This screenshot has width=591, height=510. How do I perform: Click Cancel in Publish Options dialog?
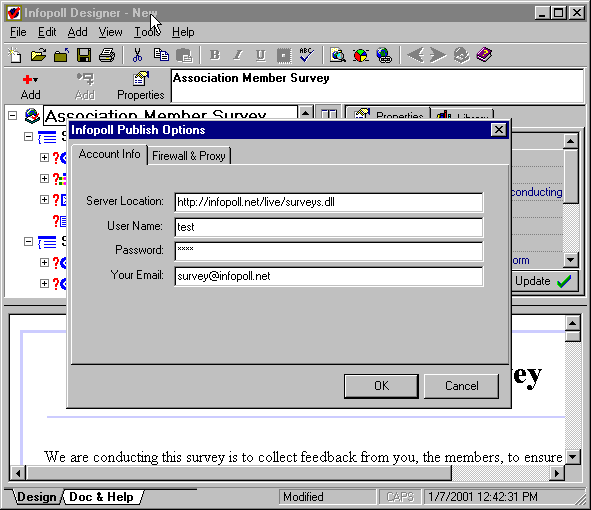tap(461, 386)
